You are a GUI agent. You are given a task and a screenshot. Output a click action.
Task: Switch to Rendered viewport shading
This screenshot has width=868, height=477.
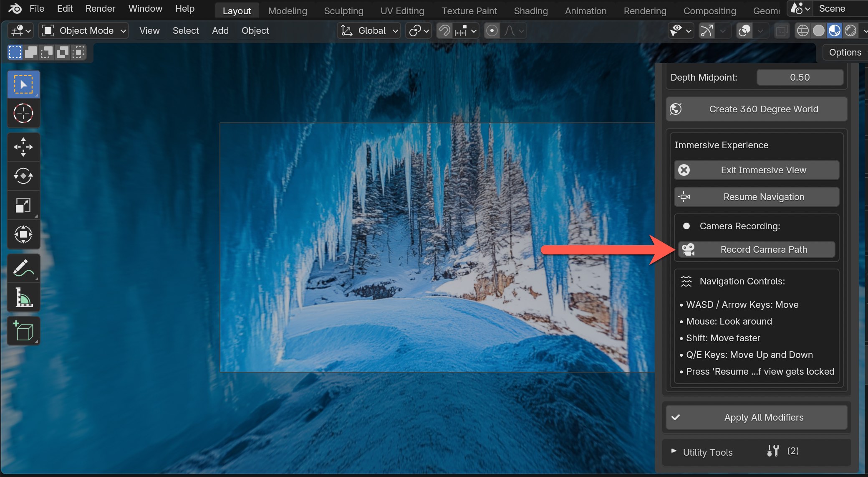click(x=850, y=30)
